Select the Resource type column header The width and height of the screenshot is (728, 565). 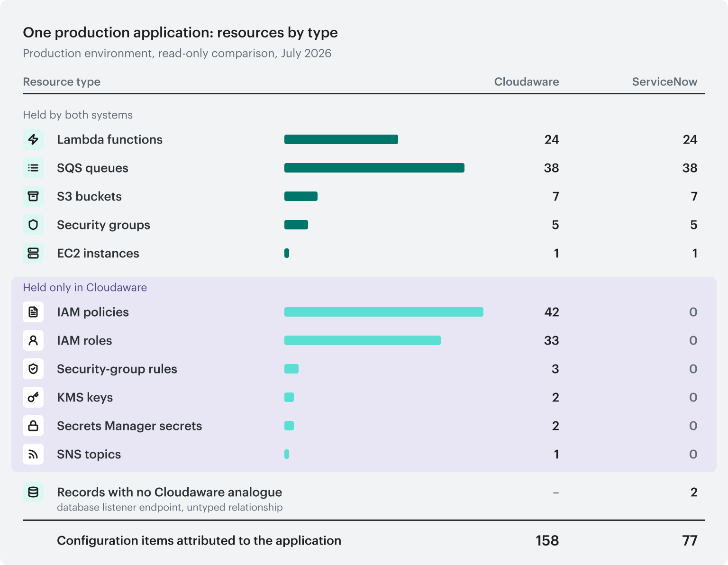[62, 82]
